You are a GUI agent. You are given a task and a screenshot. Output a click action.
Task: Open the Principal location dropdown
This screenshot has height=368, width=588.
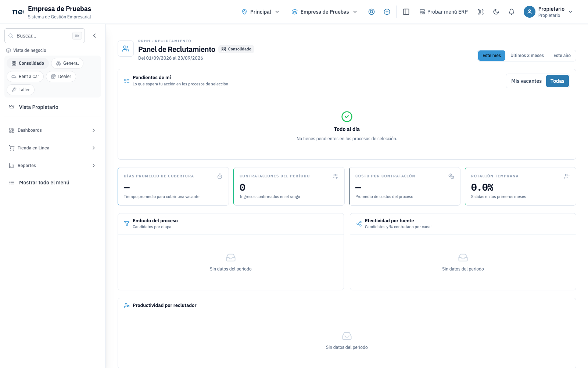(x=261, y=12)
